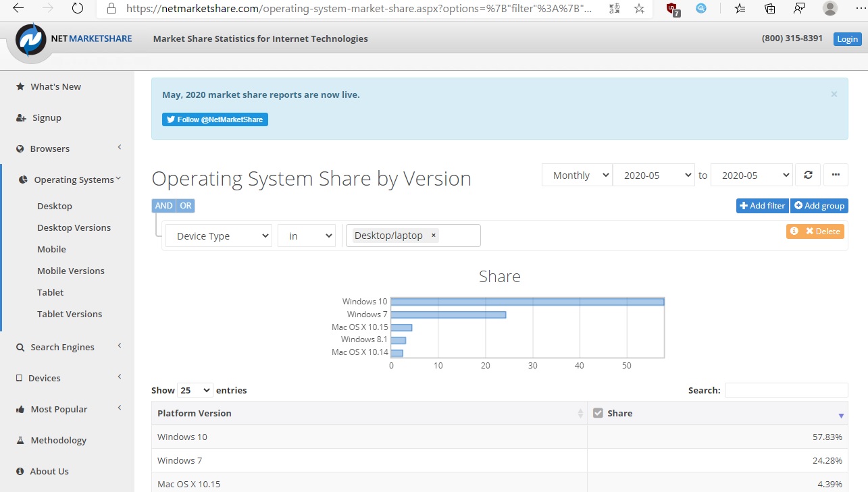
Task: Remove the Desktop/laptop filter tag
Action: 434,236
